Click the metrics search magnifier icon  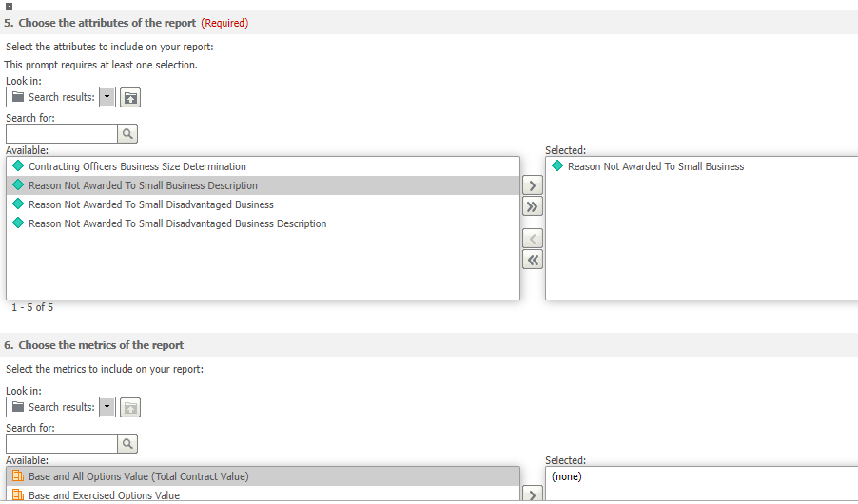127,444
